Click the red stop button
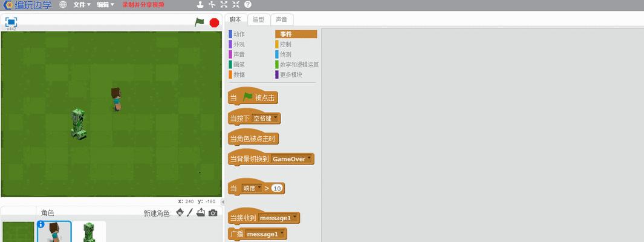Viewport: 644px width, 242px height. 214,22
